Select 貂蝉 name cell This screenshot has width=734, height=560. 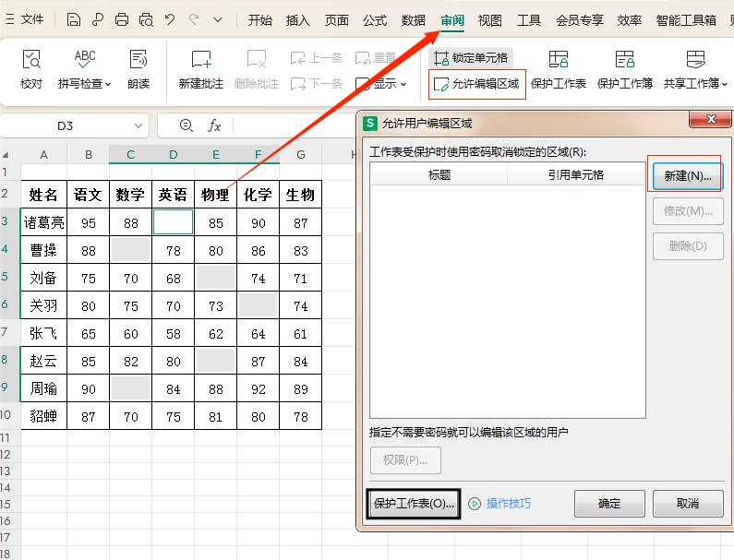tap(44, 416)
